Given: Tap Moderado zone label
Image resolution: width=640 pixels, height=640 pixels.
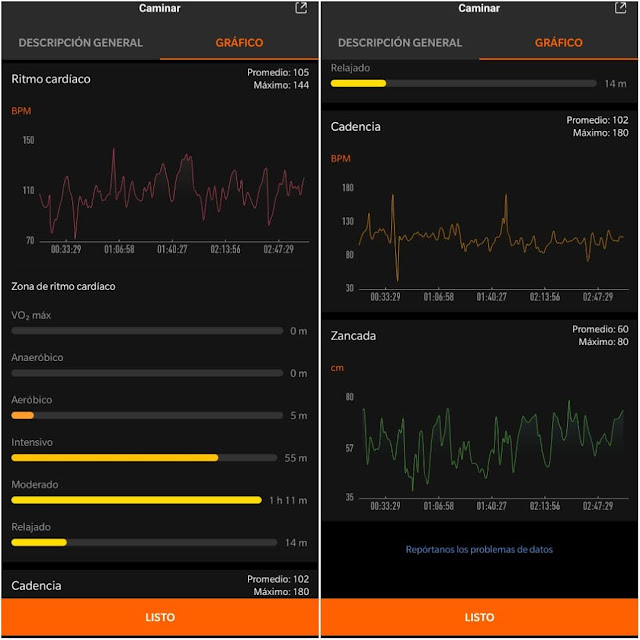Looking at the screenshot, I should [35, 484].
